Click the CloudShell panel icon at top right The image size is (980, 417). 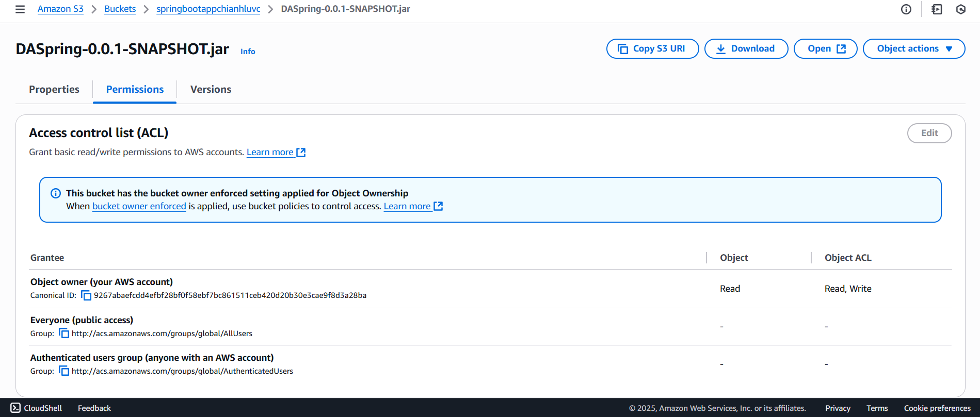coord(937,9)
